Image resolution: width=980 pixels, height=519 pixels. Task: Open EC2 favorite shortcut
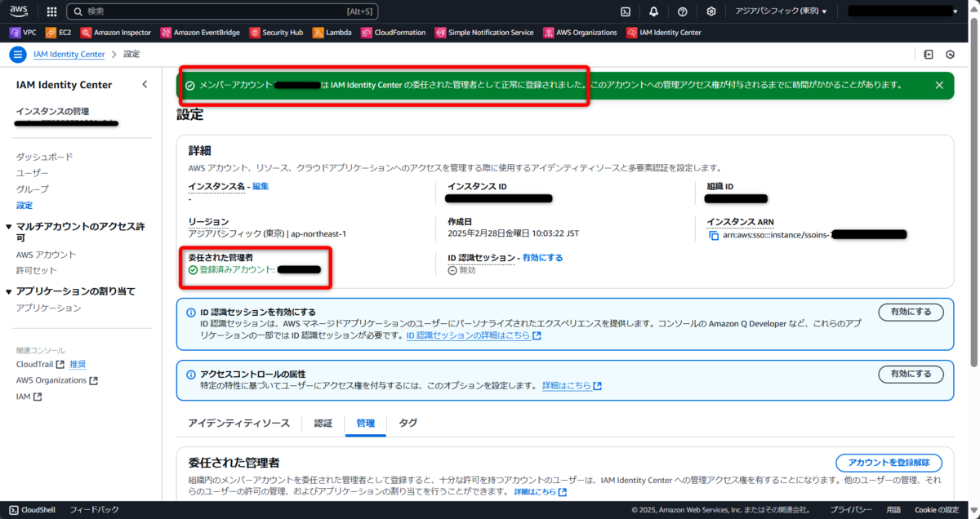tap(59, 33)
